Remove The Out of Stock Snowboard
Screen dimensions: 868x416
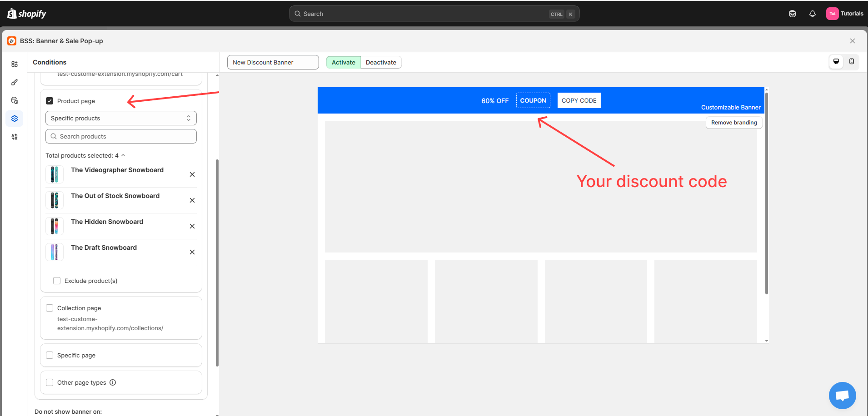click(192, 200)
